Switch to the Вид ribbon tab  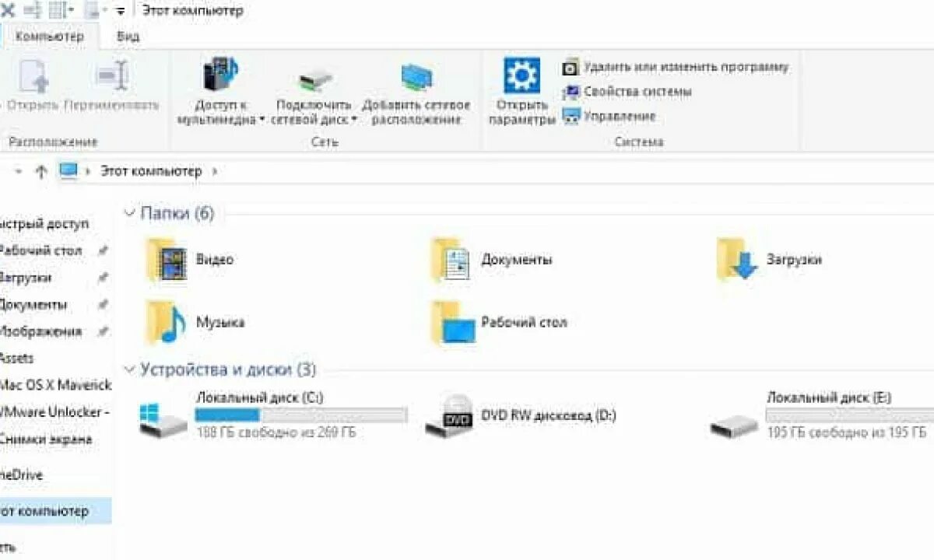(128, 36)
